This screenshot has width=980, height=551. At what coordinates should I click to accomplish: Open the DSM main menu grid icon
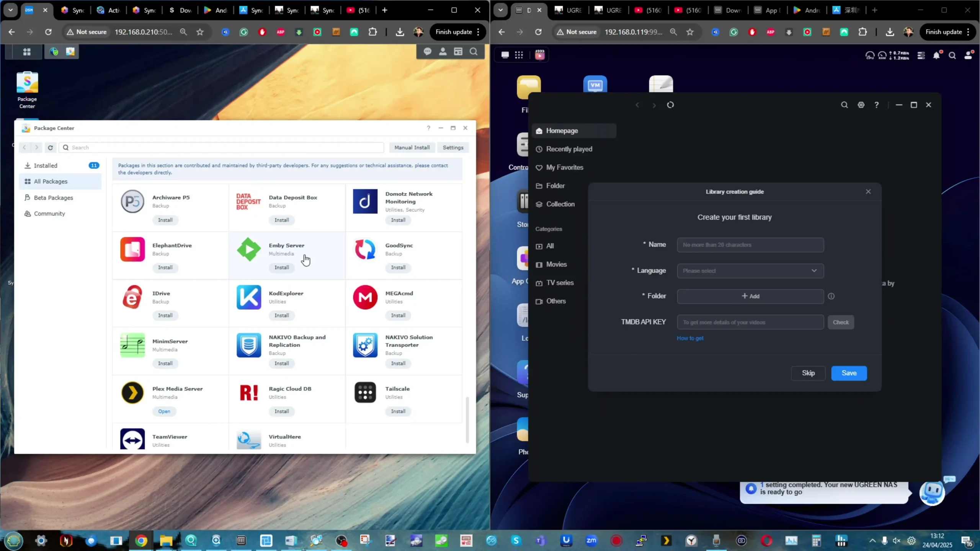tap(27, 52)
